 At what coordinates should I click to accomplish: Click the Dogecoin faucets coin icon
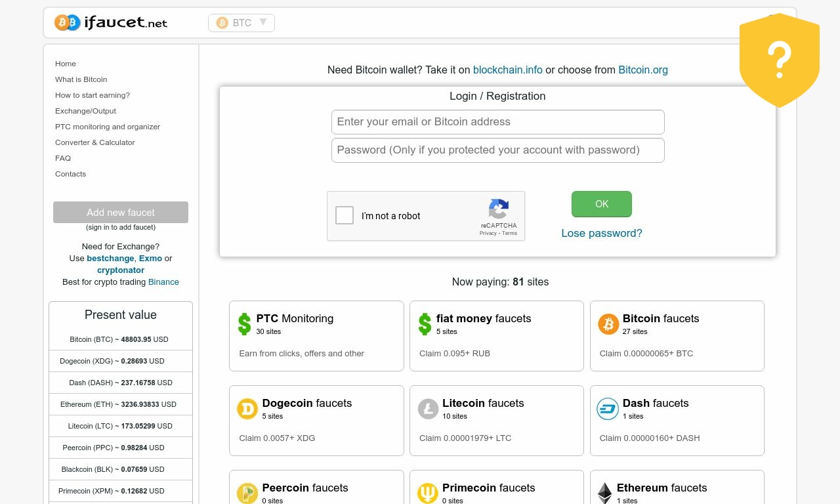247,409
